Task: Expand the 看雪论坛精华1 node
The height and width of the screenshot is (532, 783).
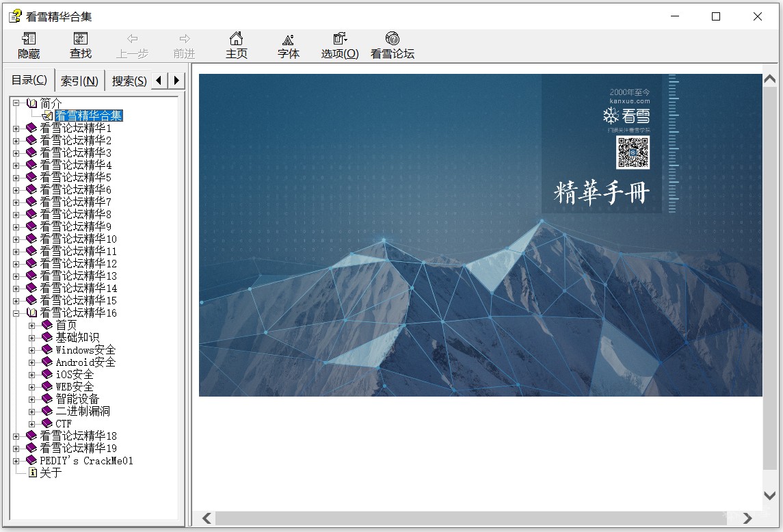Action: click(16, 129)
